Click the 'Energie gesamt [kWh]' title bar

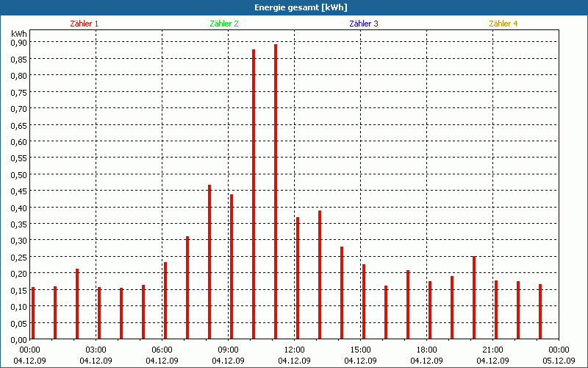294,7
